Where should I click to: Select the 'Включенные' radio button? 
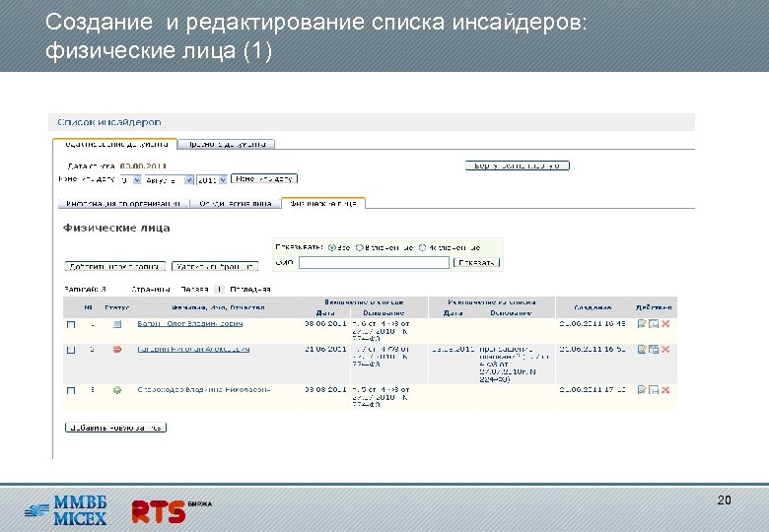click(360, 248)
